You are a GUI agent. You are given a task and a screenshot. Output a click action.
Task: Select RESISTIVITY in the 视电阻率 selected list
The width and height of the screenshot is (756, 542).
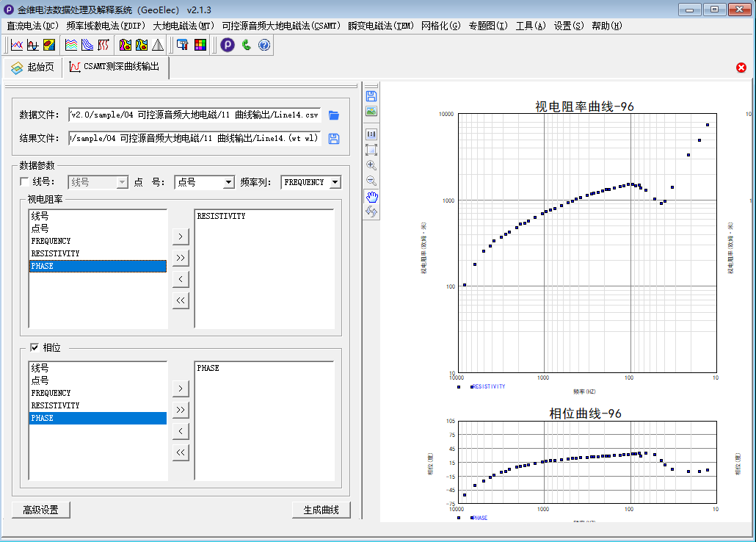pyautogui.click(x=264, y=216)
